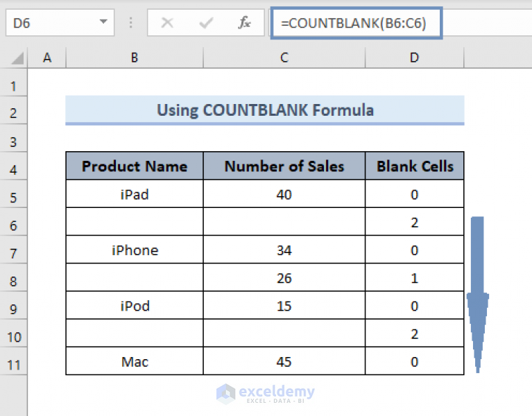Open the Insert Function fx dialog
Image resolution: width=532 pixels, height=416 pixels.
click(x=244, y=23)
